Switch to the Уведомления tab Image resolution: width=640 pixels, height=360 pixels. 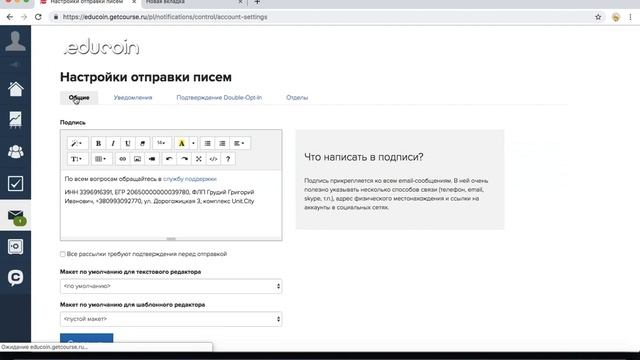[x=133, y=98]
